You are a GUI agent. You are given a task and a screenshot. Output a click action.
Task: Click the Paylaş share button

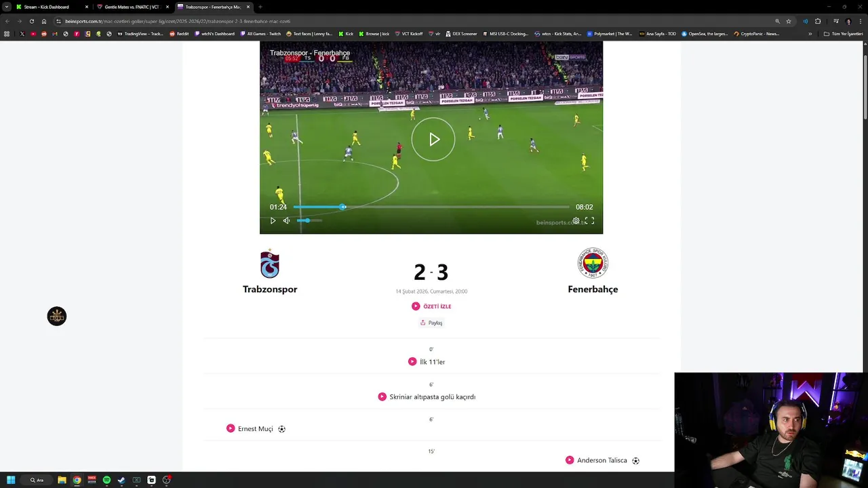[431, 323]
